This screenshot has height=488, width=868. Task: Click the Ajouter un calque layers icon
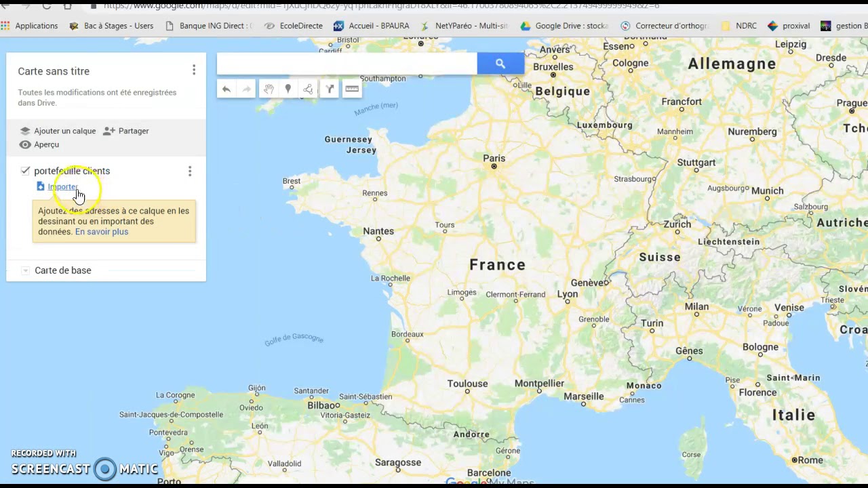click(25, 131)
